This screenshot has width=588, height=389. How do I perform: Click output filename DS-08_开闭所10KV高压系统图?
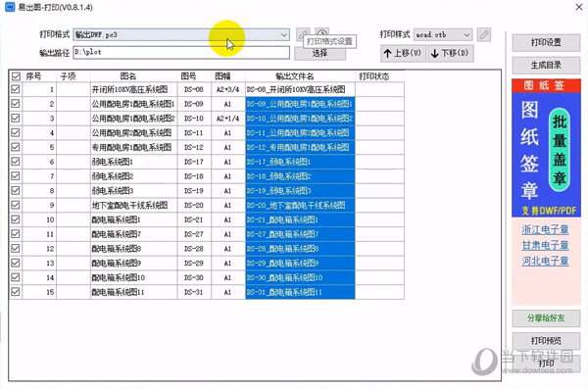point(300,89)
